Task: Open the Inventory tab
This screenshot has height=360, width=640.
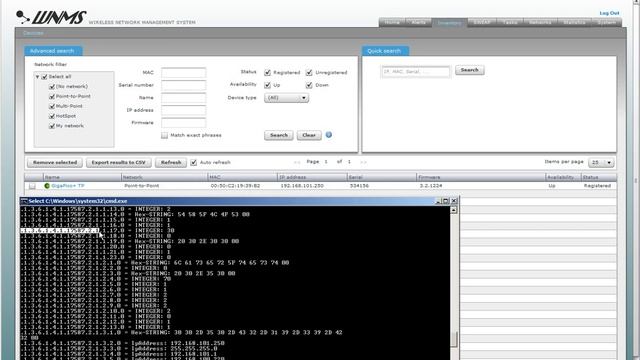Action: (449, 23)
